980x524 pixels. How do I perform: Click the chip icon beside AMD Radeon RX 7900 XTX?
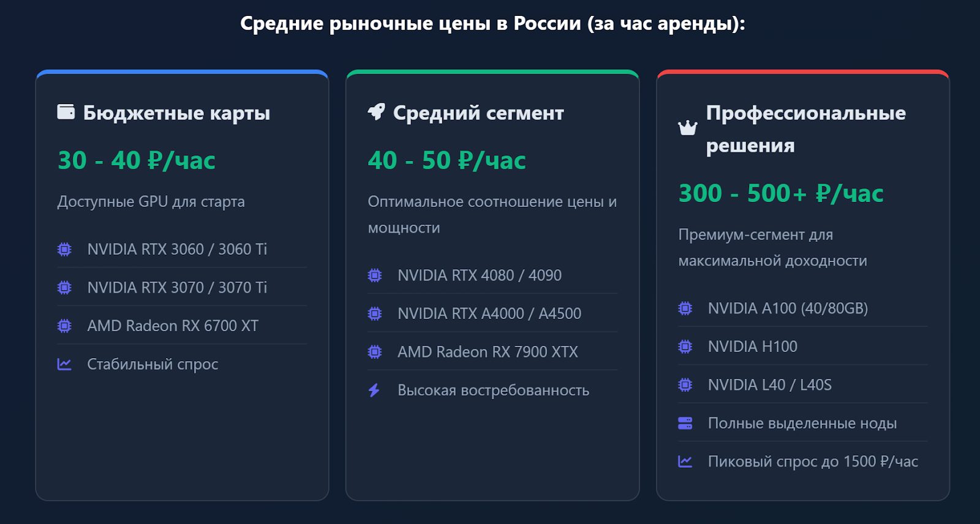tap(374, 352)
